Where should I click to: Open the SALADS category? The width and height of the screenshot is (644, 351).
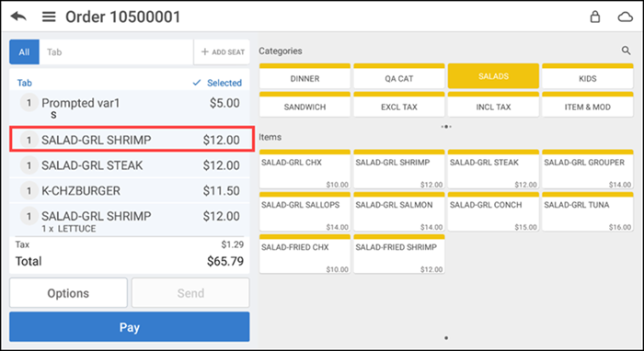pos(493,76)
